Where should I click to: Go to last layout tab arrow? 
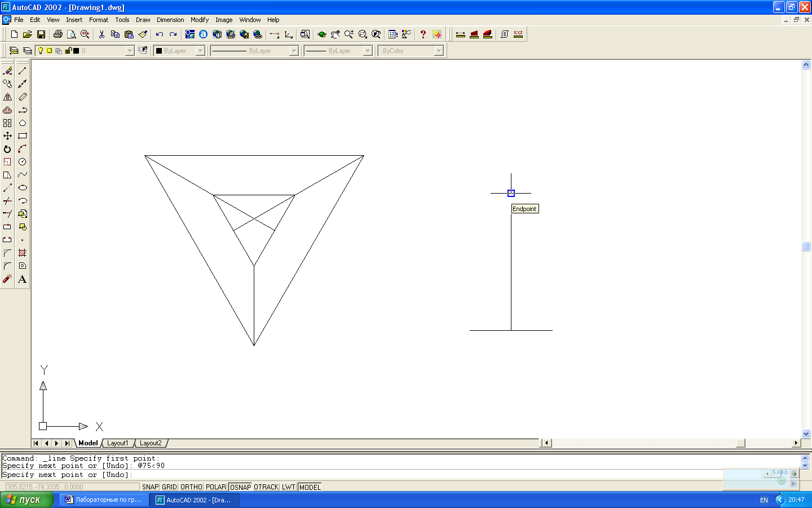click(67, 443)
